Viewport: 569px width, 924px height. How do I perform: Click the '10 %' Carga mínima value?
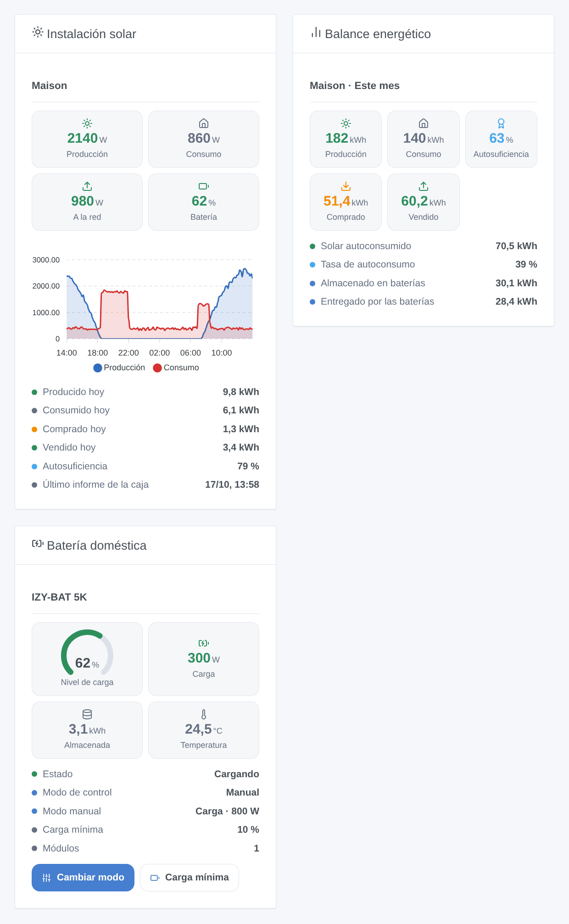tap(248, 829)
